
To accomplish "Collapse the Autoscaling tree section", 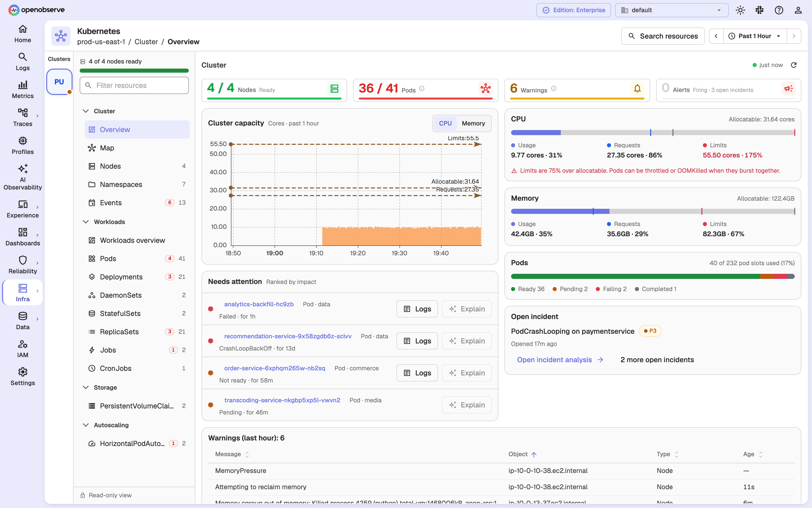I will pos(86,425).
